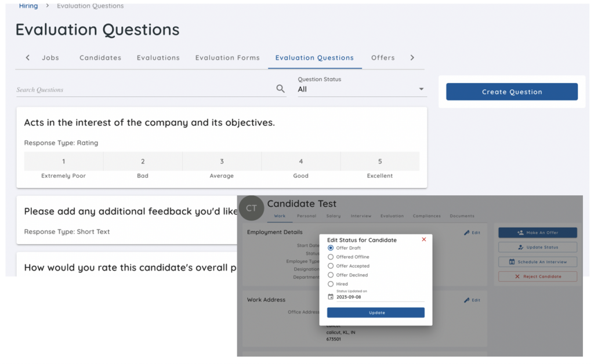The width and height of the screenshot is (594, 364).
Task: Switch to the Evaluation Forms tab
Action: tap(227, 58)
